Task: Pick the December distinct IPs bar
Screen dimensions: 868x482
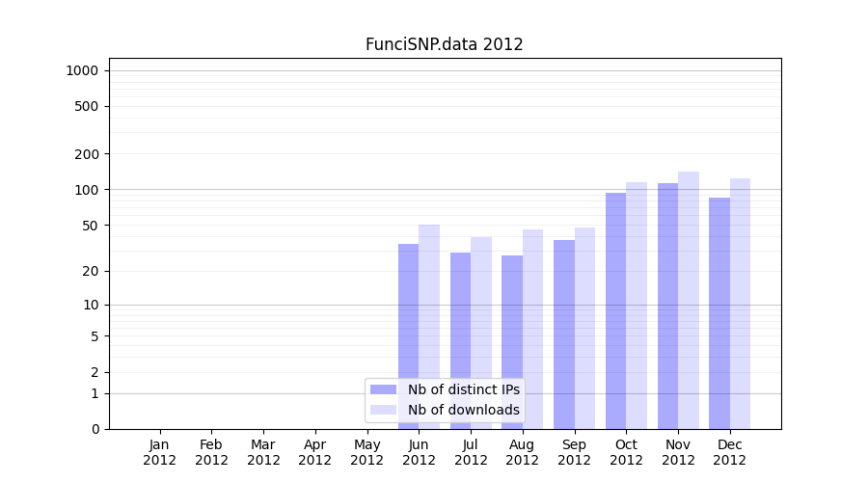Action: [719, 312]
